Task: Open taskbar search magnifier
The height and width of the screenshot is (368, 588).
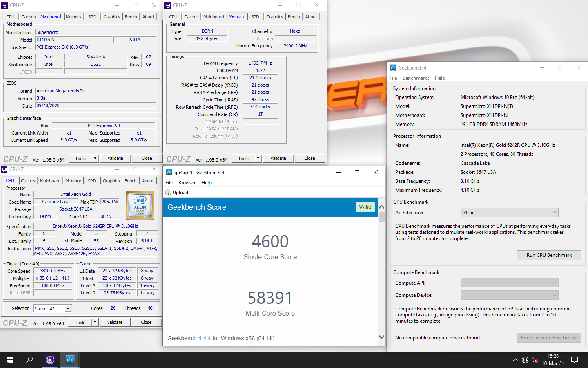Action: [x=29, y=360]
